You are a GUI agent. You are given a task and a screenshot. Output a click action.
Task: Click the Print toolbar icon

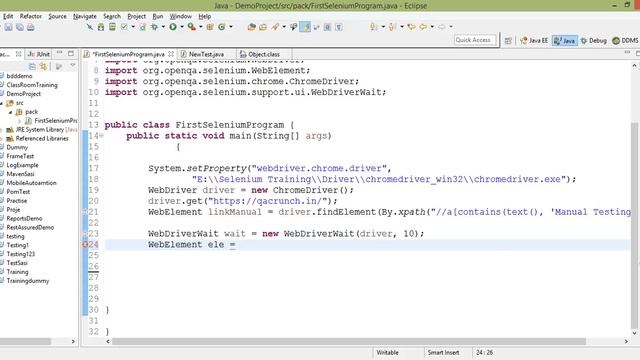(31, 27)
